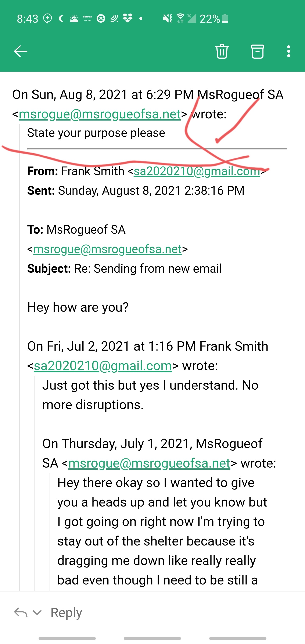The width and height of the screenshot is (305, 644).
Task: Tap the Dropbox status bar icon
Action: tap(128, 18)
